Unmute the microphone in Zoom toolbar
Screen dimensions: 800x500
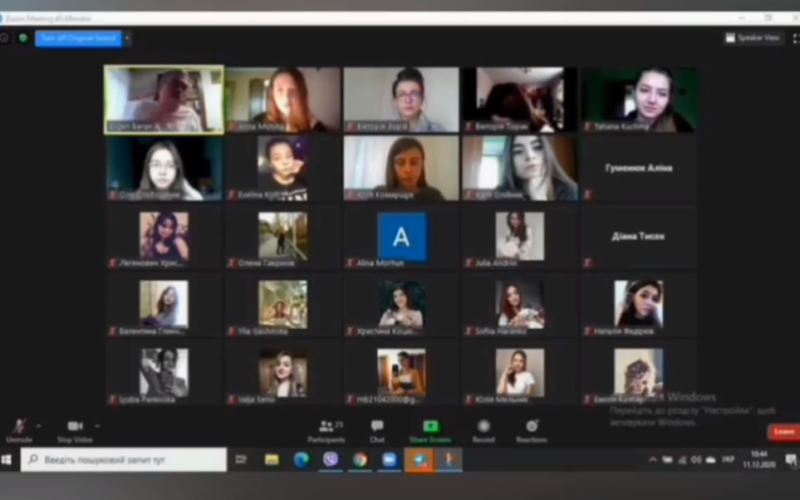18,427
